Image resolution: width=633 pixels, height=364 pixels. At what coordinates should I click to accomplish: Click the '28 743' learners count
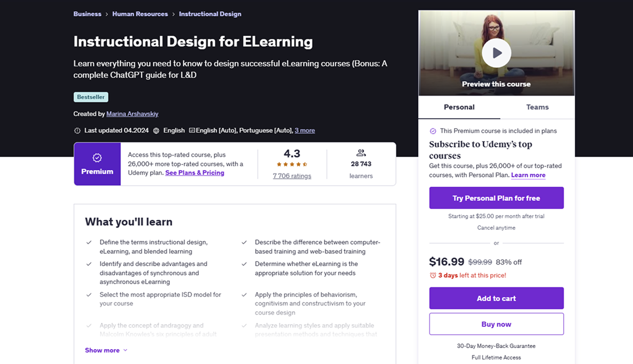click(361, 164)
